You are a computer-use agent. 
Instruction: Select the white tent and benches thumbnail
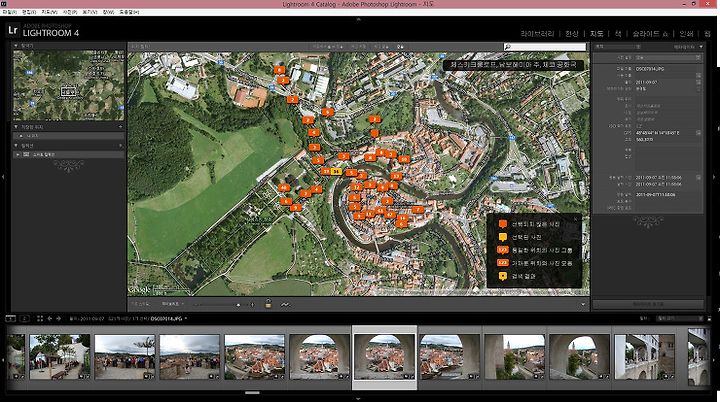tap(60, 357)
